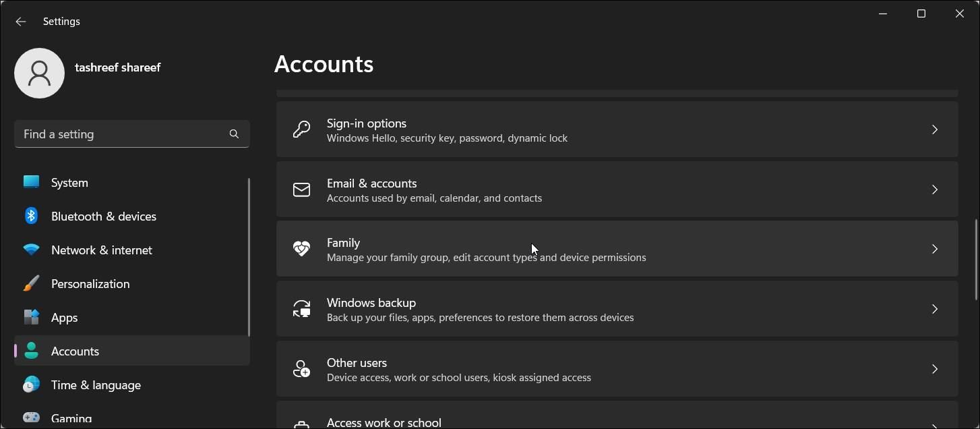Viewport: 980px width, 429px height.
Task: Click the main content vertical scrollbar
Action: point(976,260)
